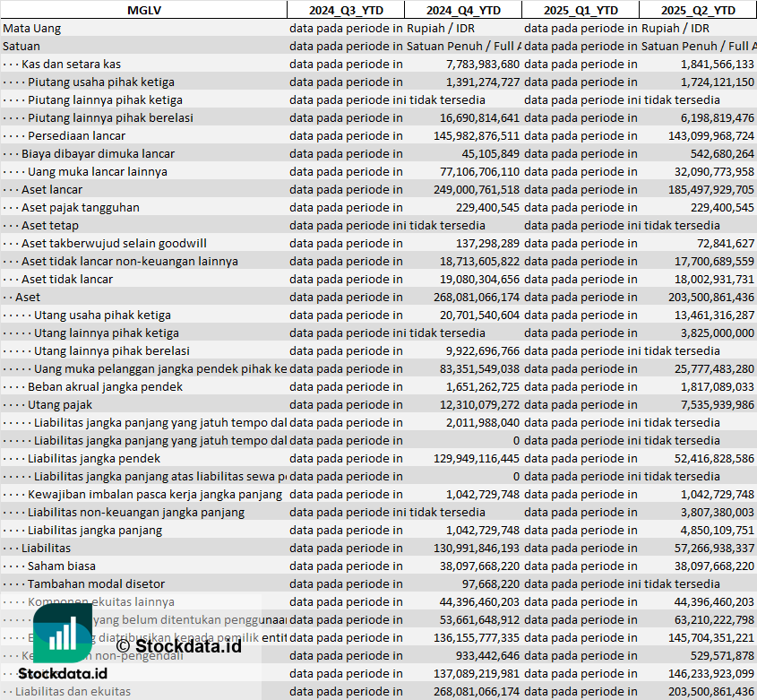Select Kewajiban imbalan pasca kerja label
This screenshot has height=700, width=757.
tap(154, 494)
